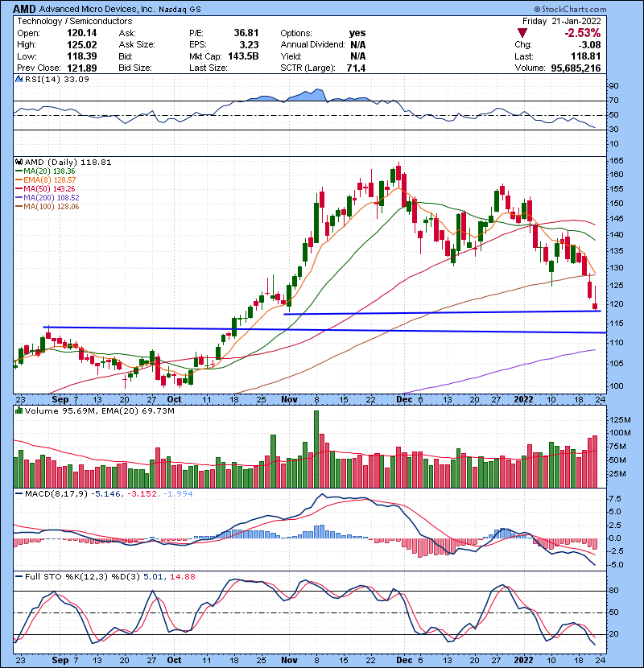Click the Low 118.39 value
Image resolution: width=644 pixels, height=668 pixels.
(82, 56)
